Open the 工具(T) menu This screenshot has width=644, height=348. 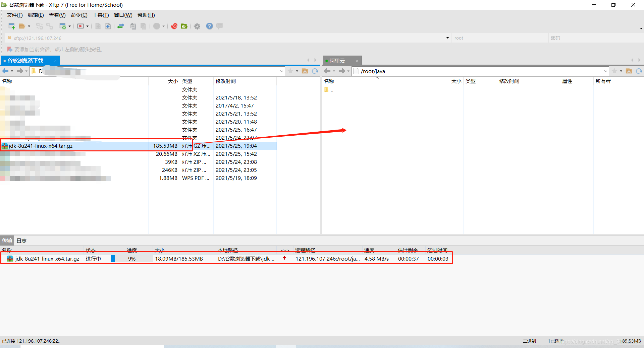(x=101, y=15)
